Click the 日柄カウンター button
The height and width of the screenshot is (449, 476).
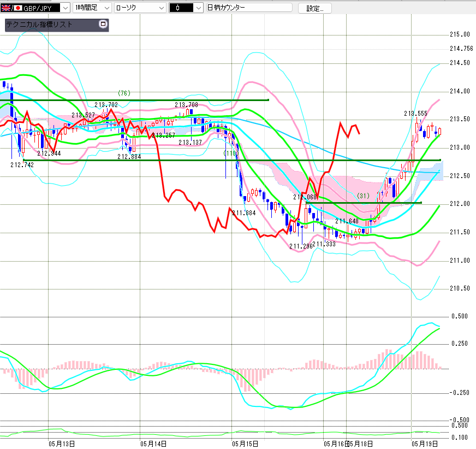pyautogui.click(x=249, y=8)
